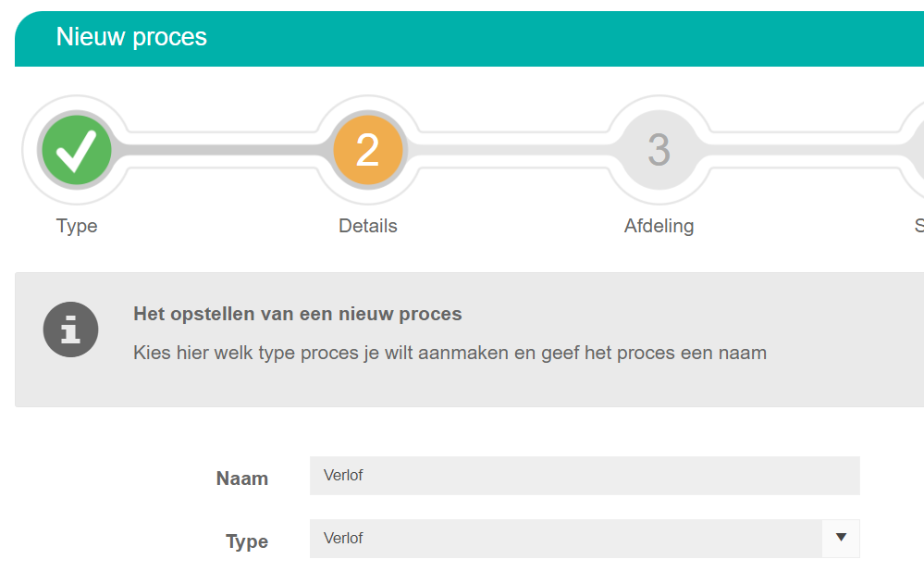Click the round info icon
This screenshot has width=924, height=572.
[70, 330]
